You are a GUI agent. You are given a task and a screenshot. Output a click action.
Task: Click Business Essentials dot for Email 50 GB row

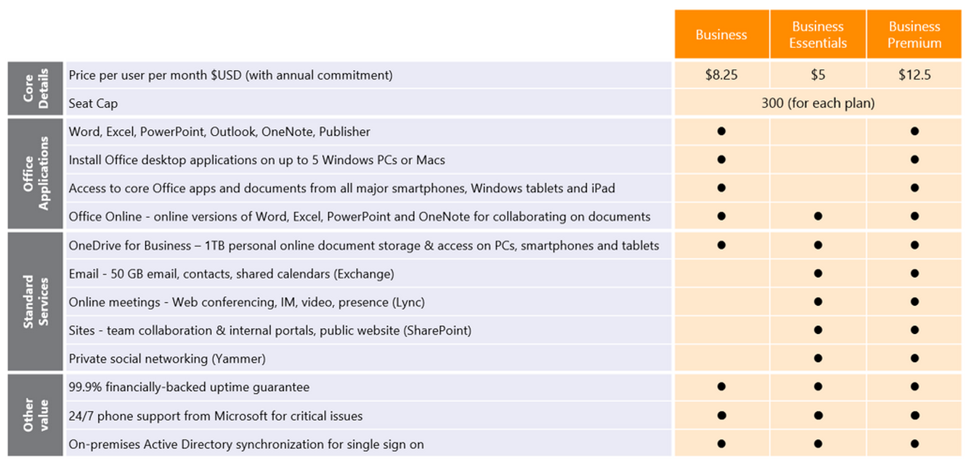[818, 273]
